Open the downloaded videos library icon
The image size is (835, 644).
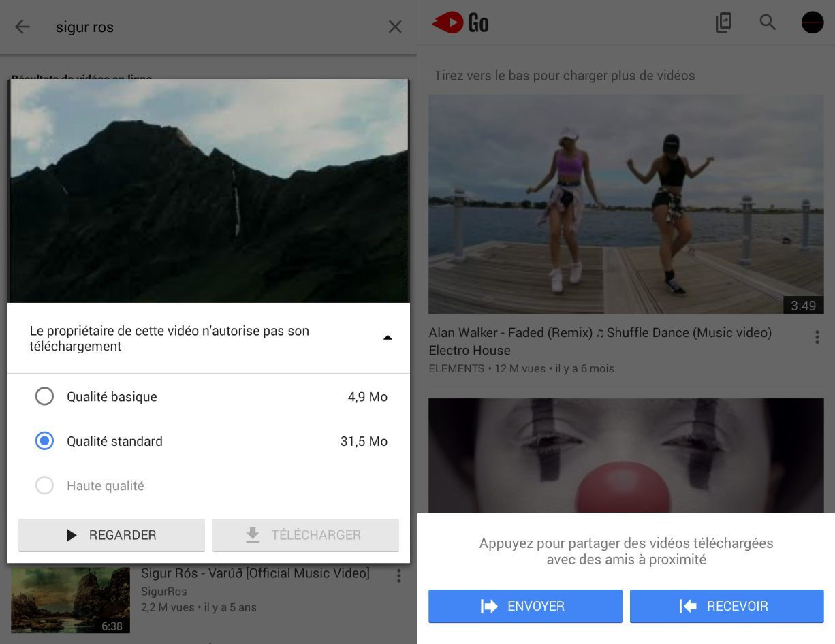[723, 22]
